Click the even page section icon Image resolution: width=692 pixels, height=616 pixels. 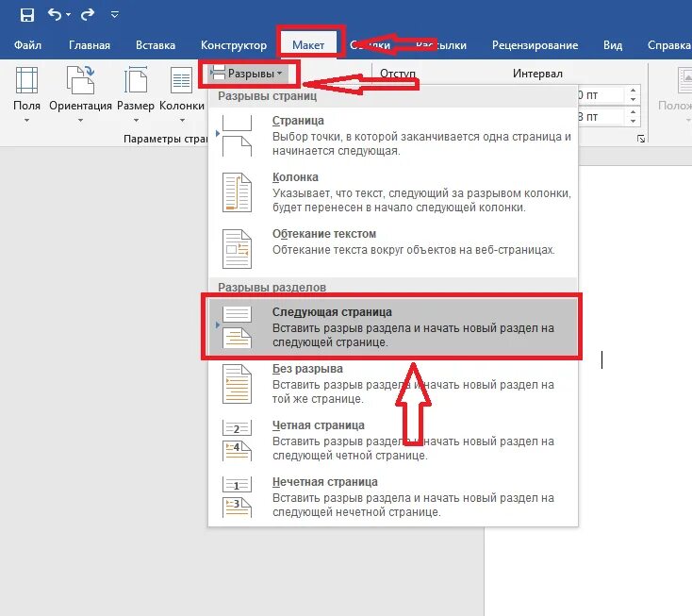[237, 440]
